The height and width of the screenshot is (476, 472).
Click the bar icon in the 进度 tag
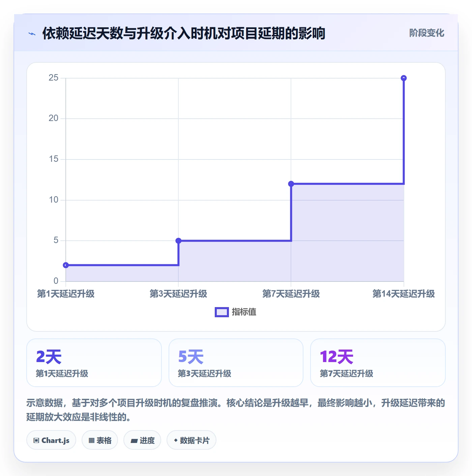(134, 441)
